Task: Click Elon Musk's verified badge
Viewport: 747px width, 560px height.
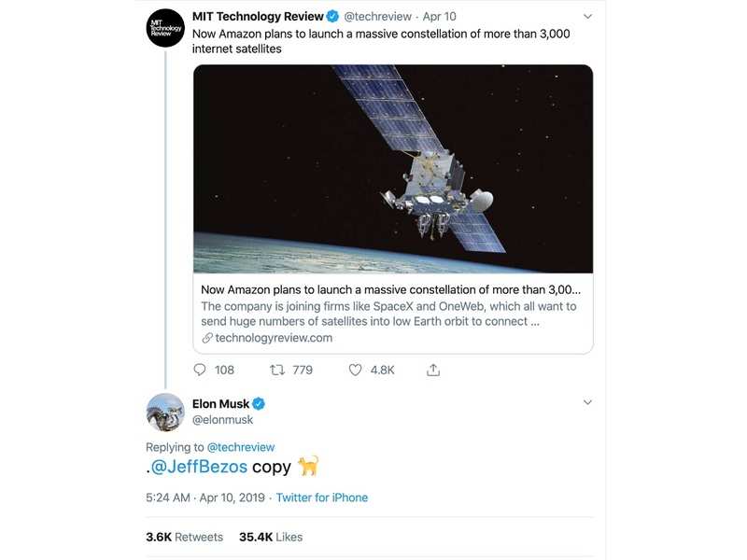Action: click(260, 404)
